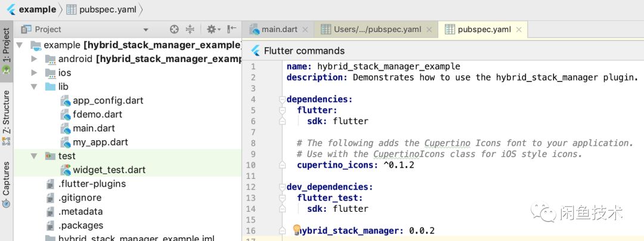Viewport: 644px width, 241px height.
Task: Click the main.dart tab file icon
Action: tap(255, 30)
